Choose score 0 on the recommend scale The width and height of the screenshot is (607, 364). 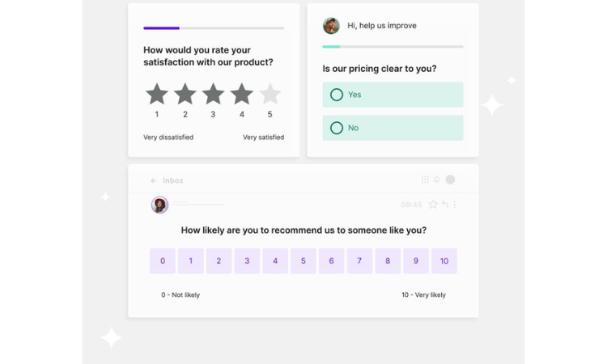[163, 260]
